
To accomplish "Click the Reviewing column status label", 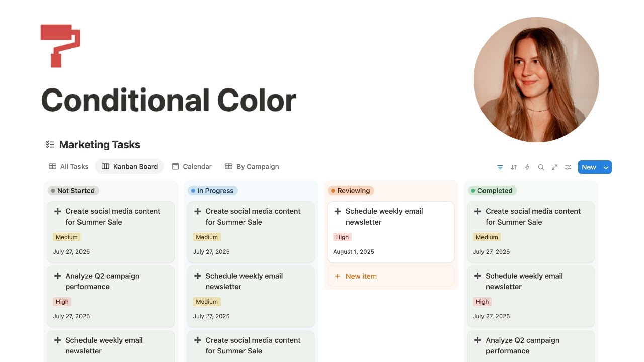I will (351, 191).
